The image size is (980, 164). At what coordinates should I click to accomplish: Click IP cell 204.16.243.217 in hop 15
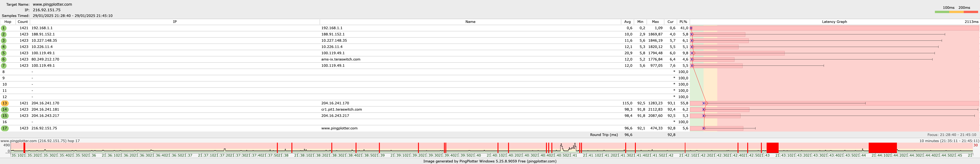click(x=45, y=116)
